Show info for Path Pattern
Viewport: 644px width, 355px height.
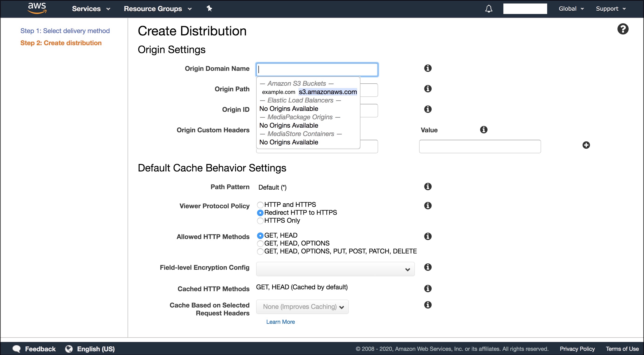click(x=428, y=186)
